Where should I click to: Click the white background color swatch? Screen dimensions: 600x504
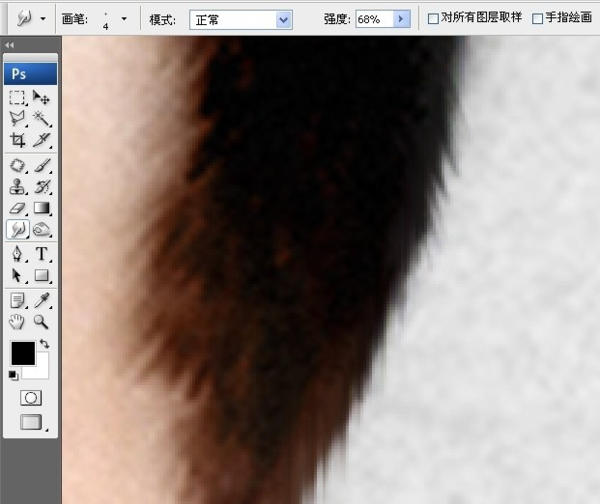click(x=41, y=370)
